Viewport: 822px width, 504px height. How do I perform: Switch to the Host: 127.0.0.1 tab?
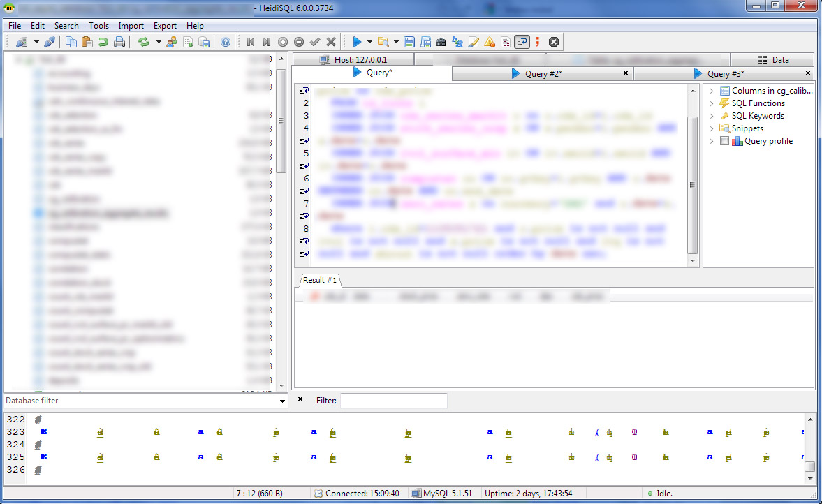click(353, 60)
